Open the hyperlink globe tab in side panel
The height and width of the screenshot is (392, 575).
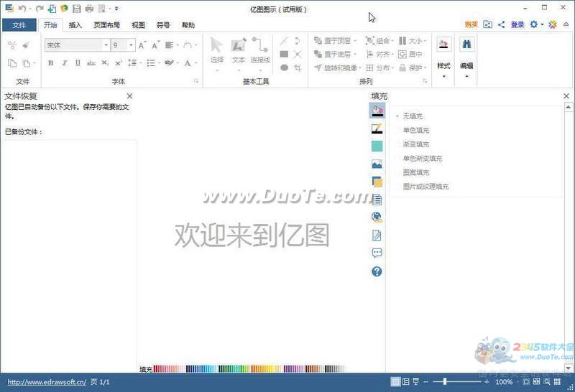377,218
